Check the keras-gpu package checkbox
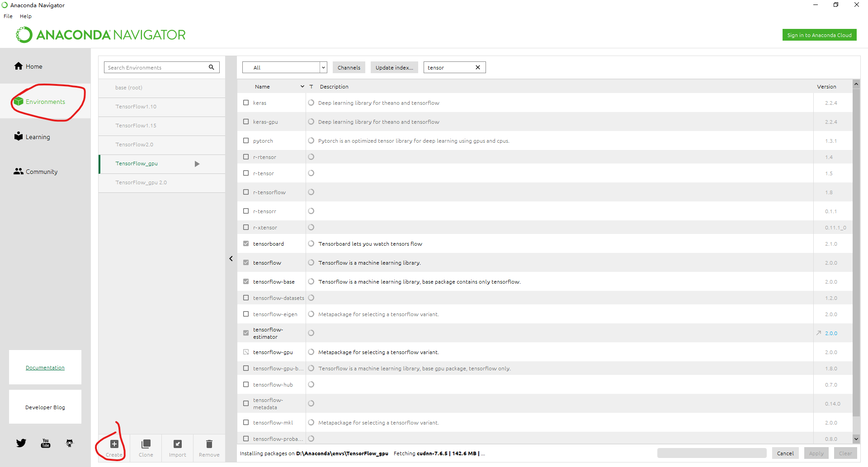The height and width of the screenshot is (467, 868). [x=246, y=121]
